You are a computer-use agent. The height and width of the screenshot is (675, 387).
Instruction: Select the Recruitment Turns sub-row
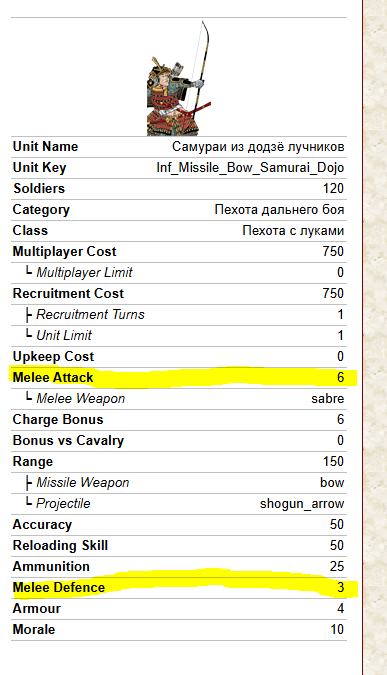(x=179, y=315)
